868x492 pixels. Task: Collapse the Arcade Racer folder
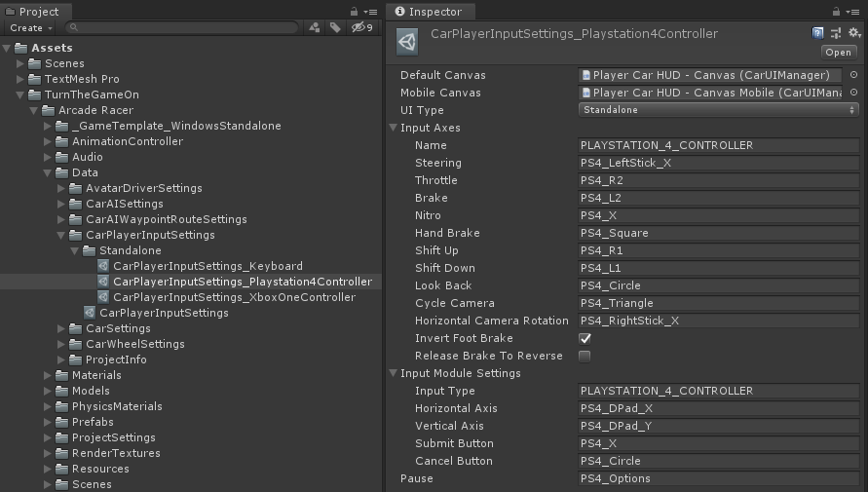click(34, 110)
